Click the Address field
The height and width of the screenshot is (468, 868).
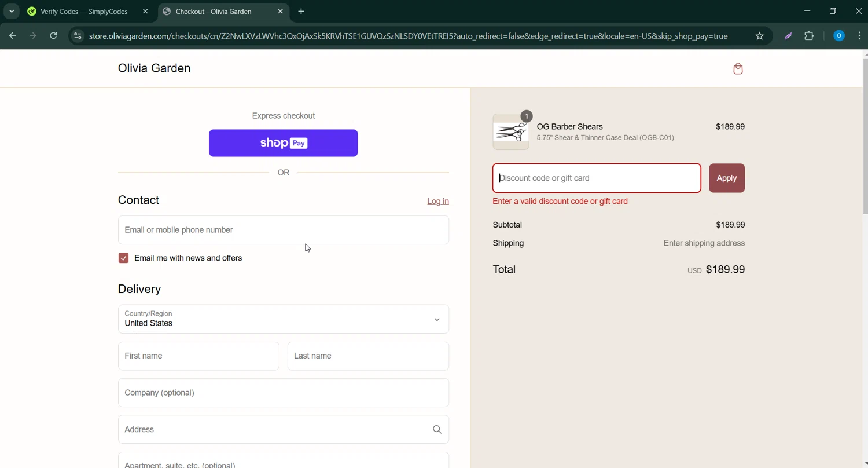coord(284,429)
